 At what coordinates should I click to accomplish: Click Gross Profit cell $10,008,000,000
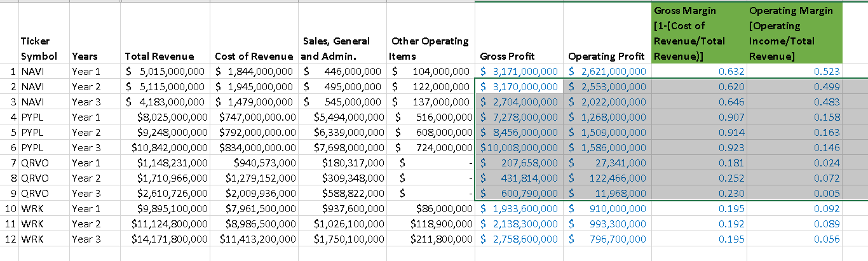click(x=519, y=148)
